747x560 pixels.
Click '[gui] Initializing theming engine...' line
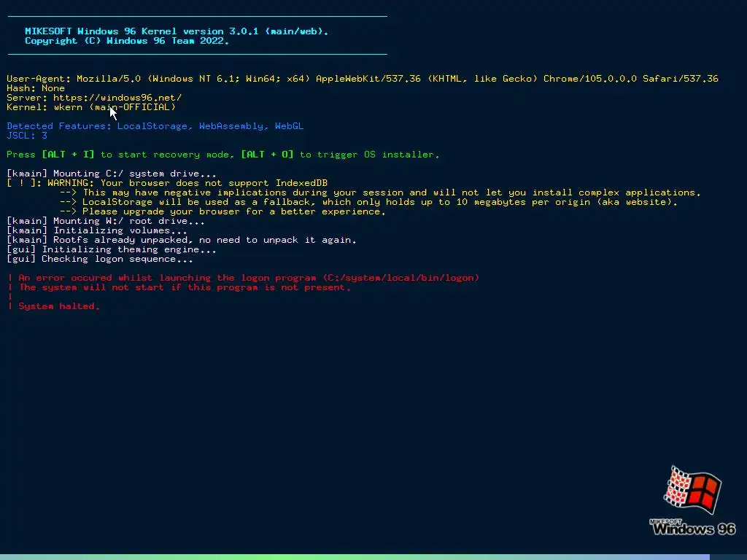[112, 249]
